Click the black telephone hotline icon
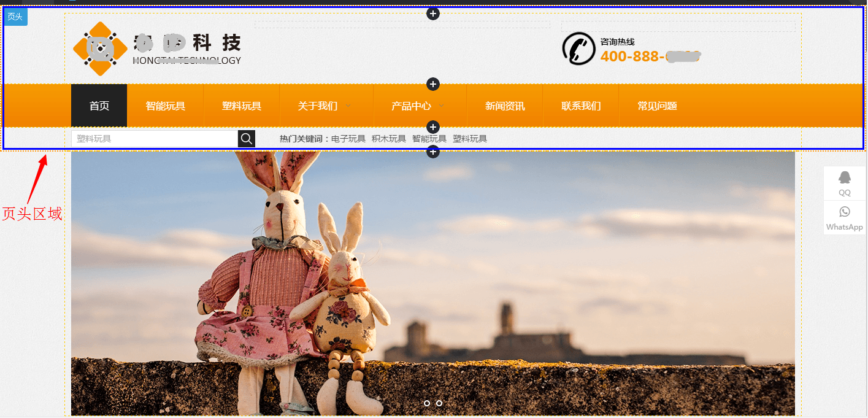 (x=578, y=48)
